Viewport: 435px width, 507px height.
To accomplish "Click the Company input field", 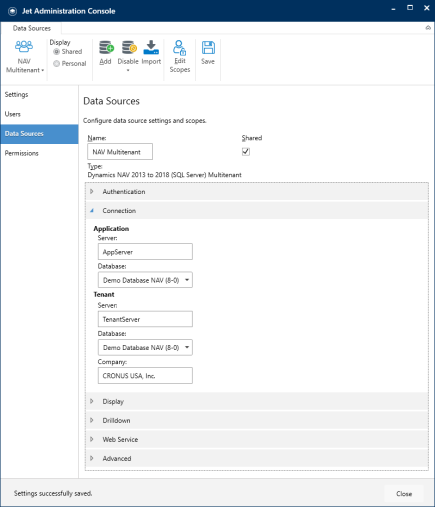I will (x=145, y=376).
